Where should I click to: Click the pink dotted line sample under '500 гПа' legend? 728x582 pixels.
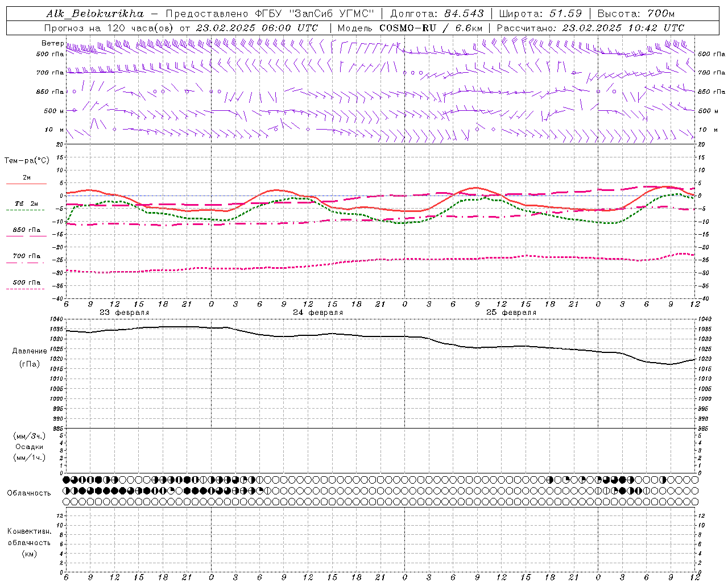pos(26,289)
